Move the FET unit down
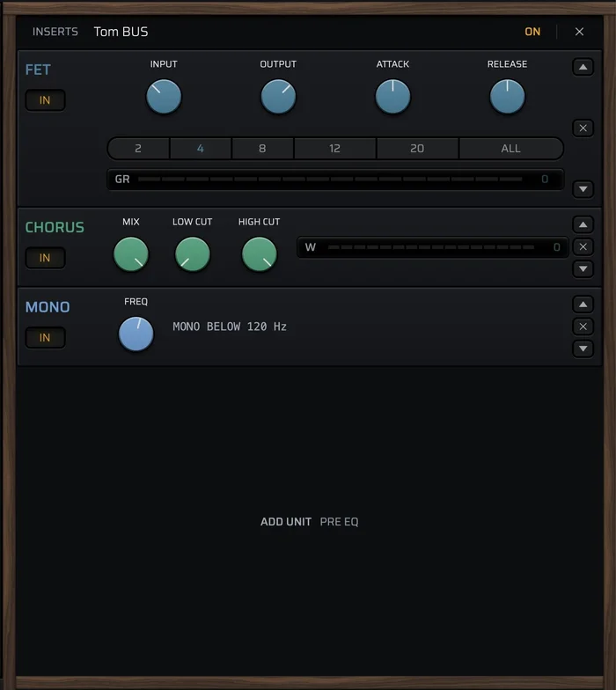The height and width of the screenshot is (690, 616). pyautogui.click(x=583, y=189)
